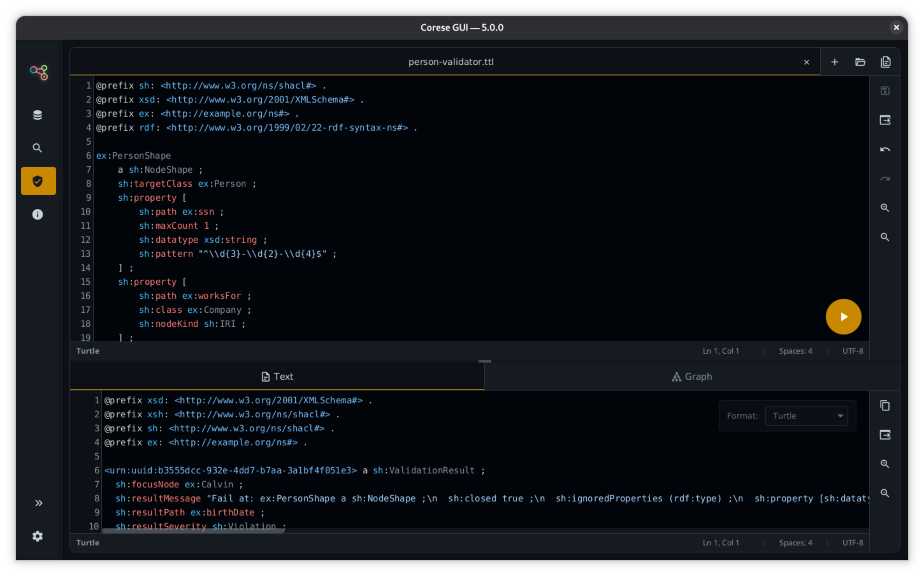Screen dimensions: 924x576
Task: Zoom in on the editor text
Action: point(885,208)
